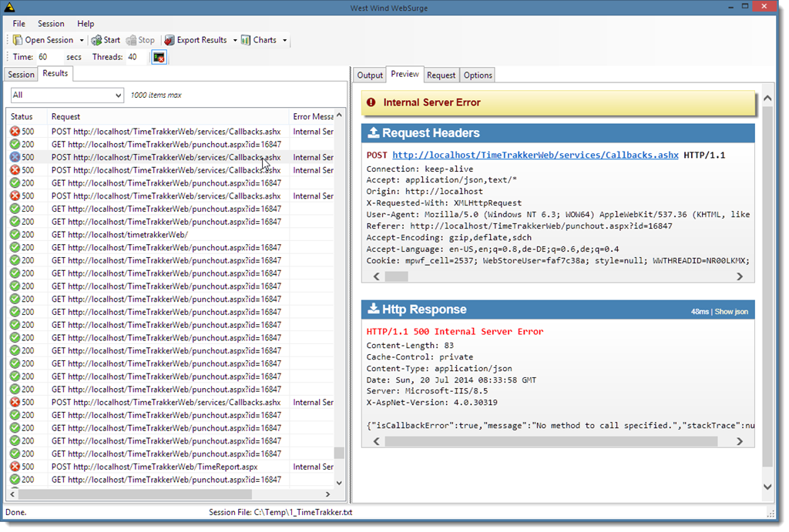The image size is (789, 532).
Task: Click the Http Response horizontal scrollbar thumb
Action: [551, 441]
